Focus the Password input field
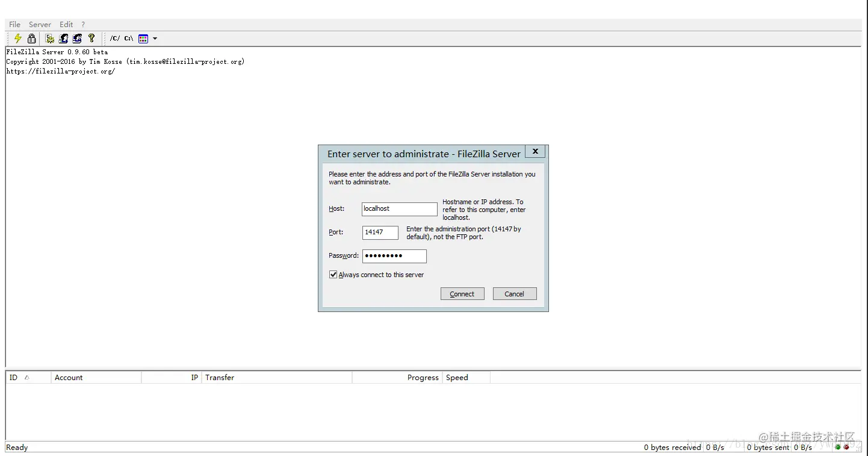868x456 pixels. coord(394,256)
